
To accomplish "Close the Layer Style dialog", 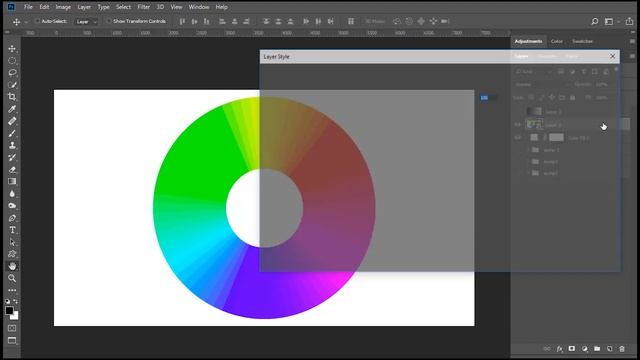I will 612,56.
